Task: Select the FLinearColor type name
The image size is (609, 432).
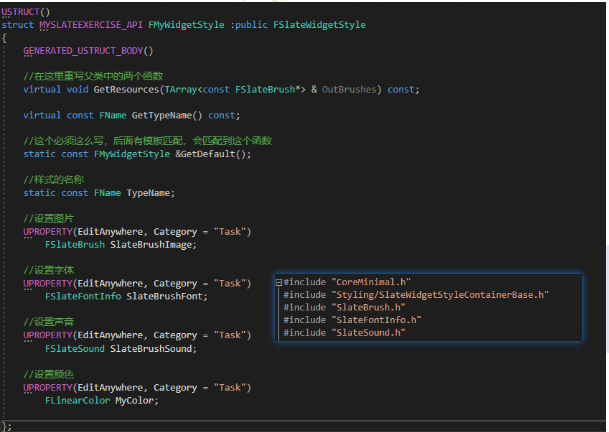Action: point(78,401)
